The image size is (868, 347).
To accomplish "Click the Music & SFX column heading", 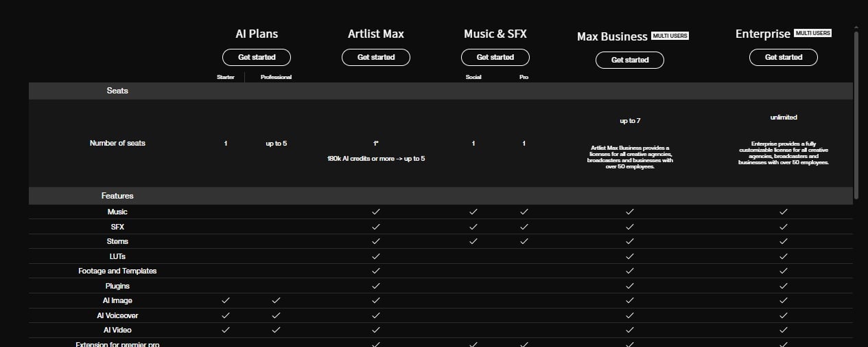I will pos(495,34).
